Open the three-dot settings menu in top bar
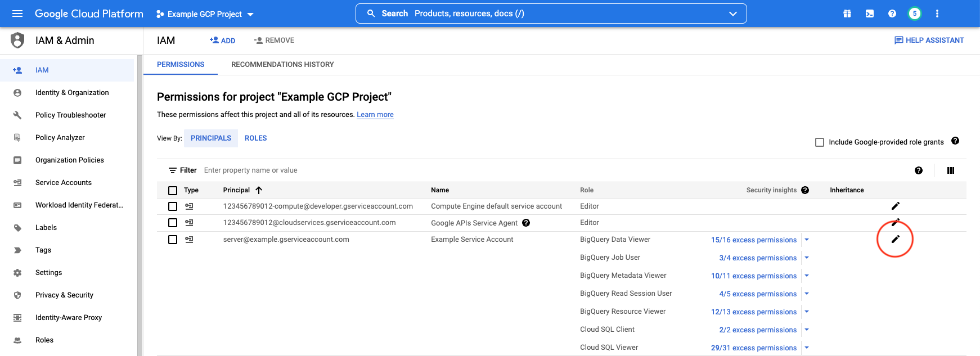Viewport: 980px width, 356px height. tap(937, 13)
